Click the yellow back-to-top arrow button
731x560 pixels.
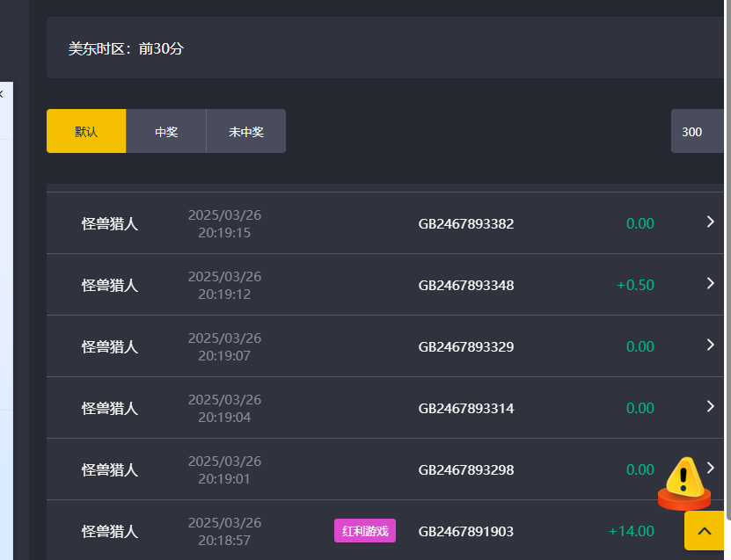pos(703,531)
